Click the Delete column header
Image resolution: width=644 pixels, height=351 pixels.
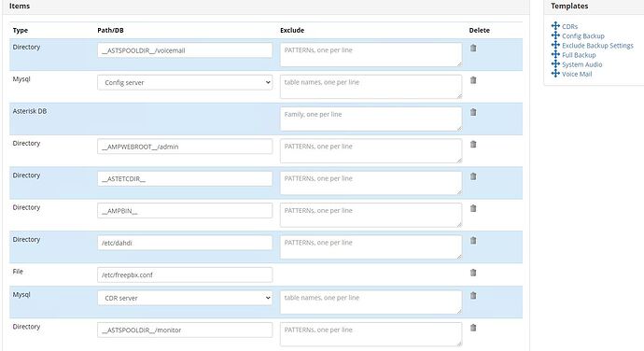[x=480, y=30]
